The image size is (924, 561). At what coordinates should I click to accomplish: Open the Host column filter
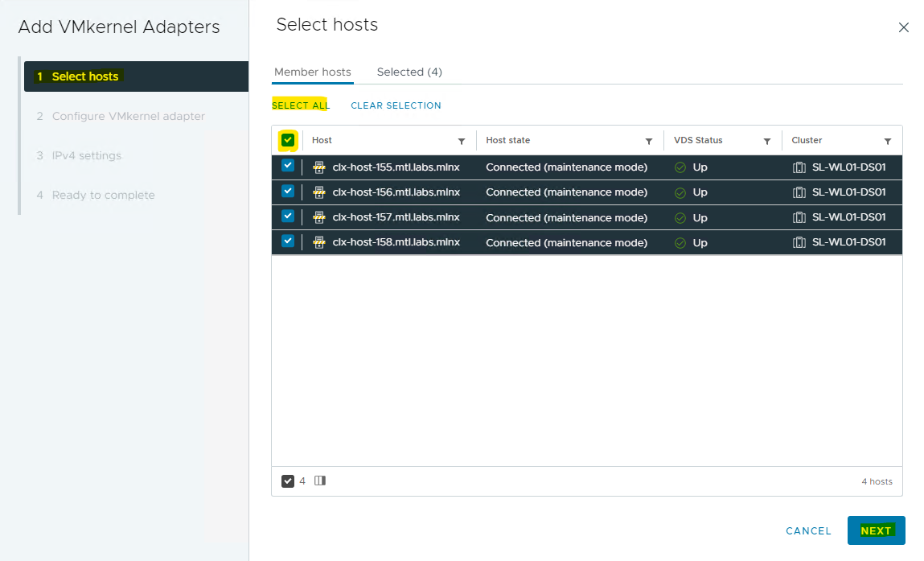(462, 141)
